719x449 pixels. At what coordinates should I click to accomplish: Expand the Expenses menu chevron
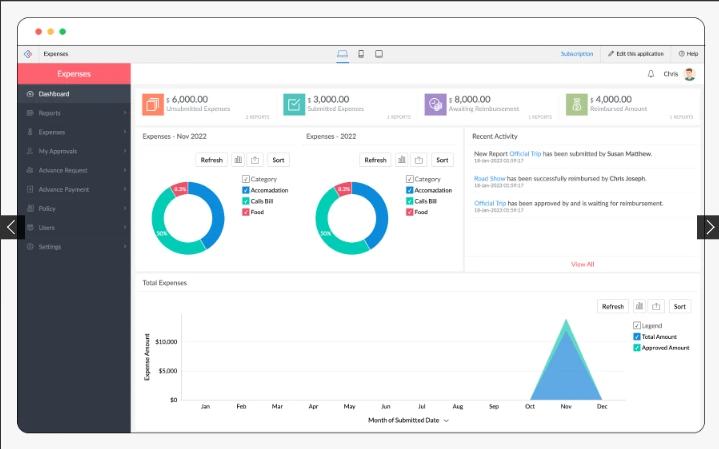coord(125,132)
